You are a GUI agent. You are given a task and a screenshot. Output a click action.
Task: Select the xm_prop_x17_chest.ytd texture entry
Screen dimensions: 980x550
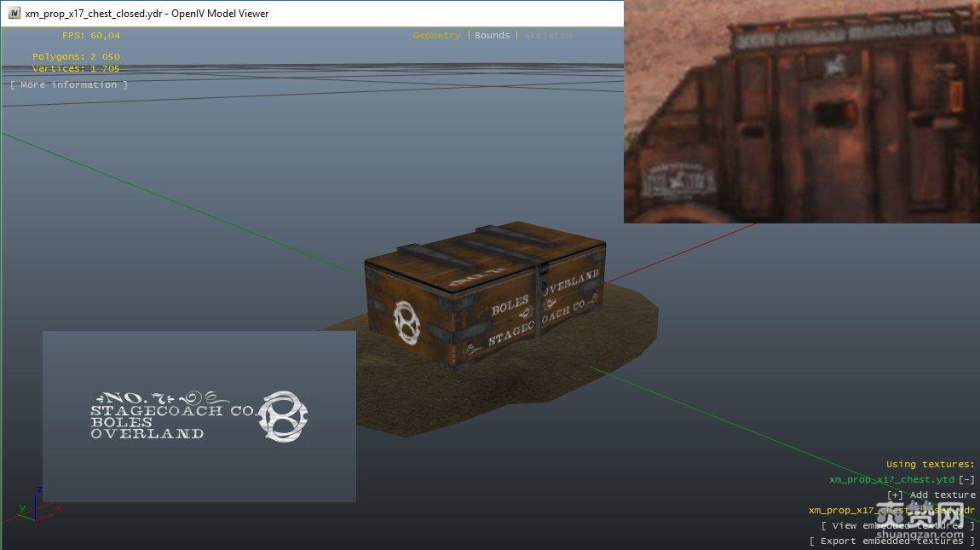click(x=891, y=479)
